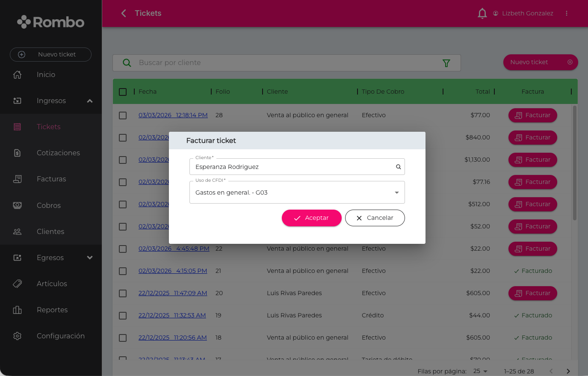The image size is (588, 376).
Task: Confirm invoicing with the Aceptar button
Action: 311,218
